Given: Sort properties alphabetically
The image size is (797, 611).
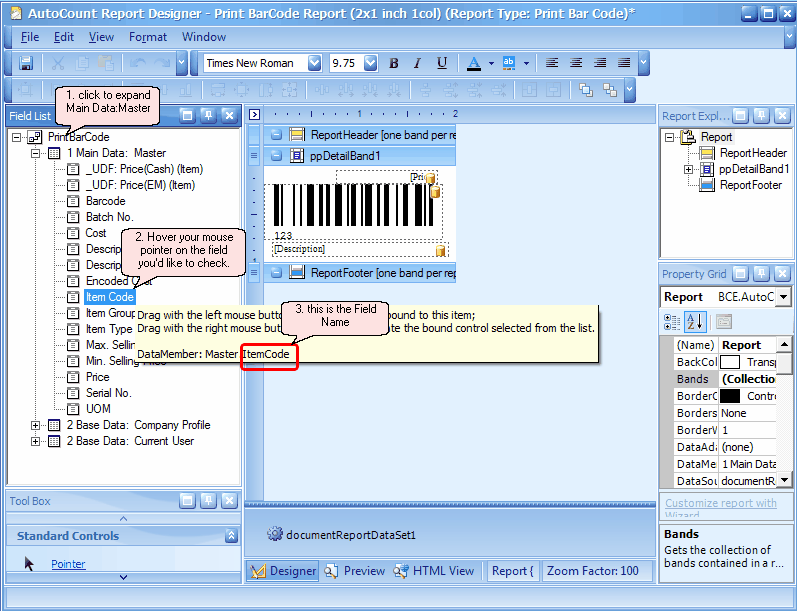Looking at the screenshot, I should [x=694, y=322].
